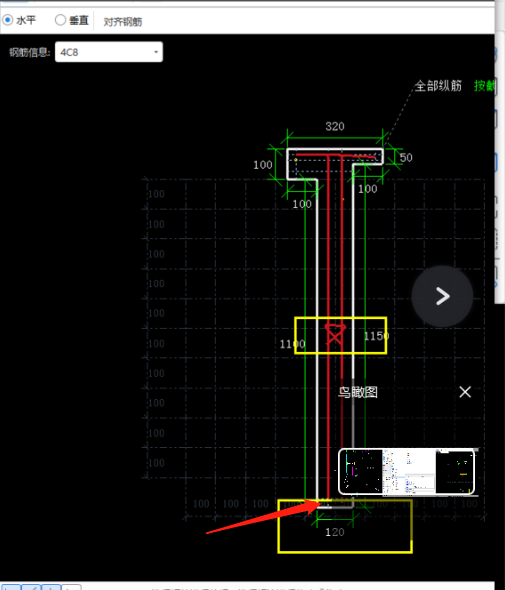Screen dimensions: 505x590
Task: Click the 1100 dimension value
Action: pyautogui.click(x=292, y=344)
